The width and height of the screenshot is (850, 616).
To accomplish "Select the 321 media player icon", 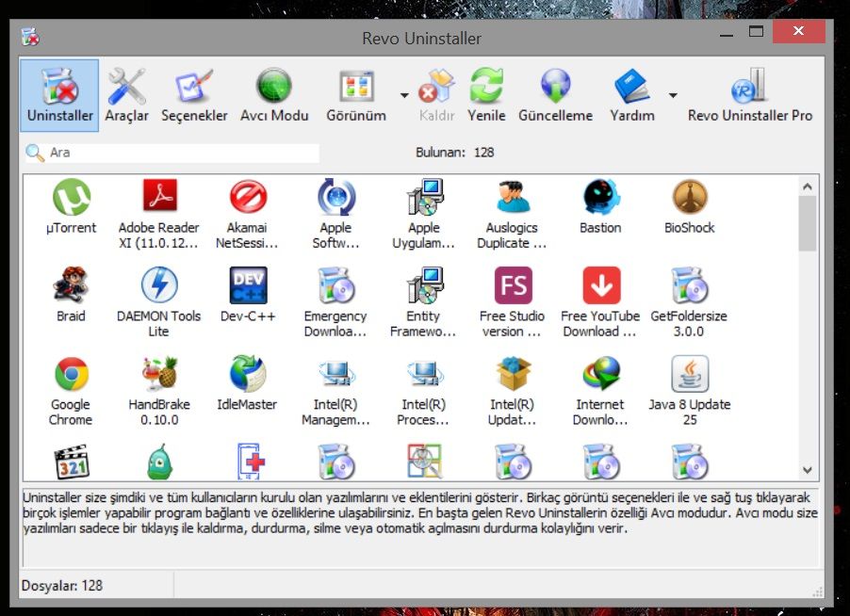I will pos(72,462).
